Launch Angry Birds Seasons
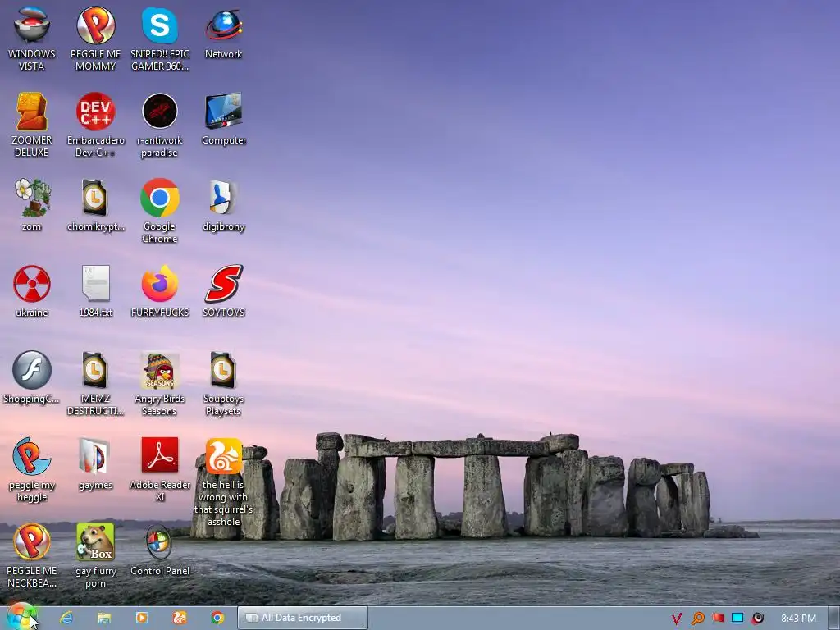Screen dimensions: 840x630 (160, 383)
